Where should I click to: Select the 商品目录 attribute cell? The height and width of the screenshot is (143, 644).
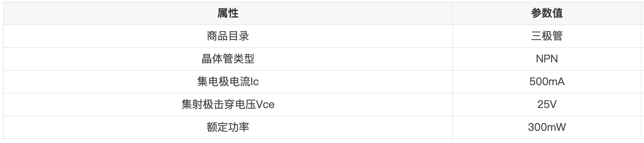[x=228, y=36]
